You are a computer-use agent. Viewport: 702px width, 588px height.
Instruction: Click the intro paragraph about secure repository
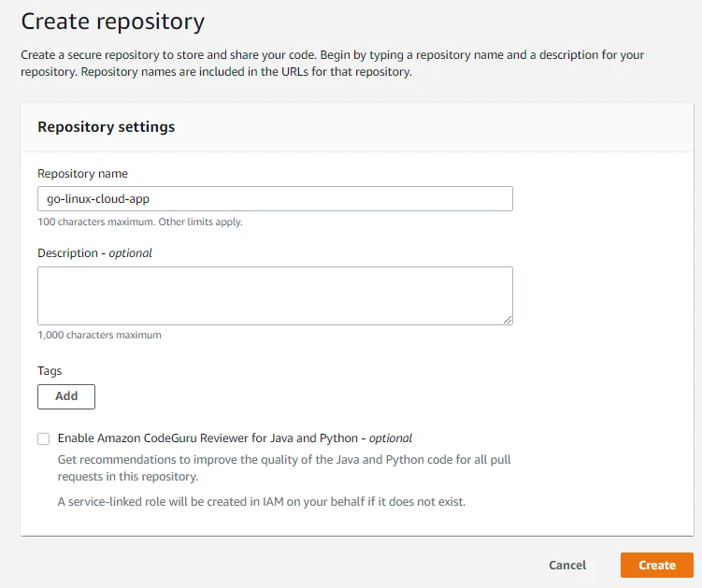[x=332, y=63]
